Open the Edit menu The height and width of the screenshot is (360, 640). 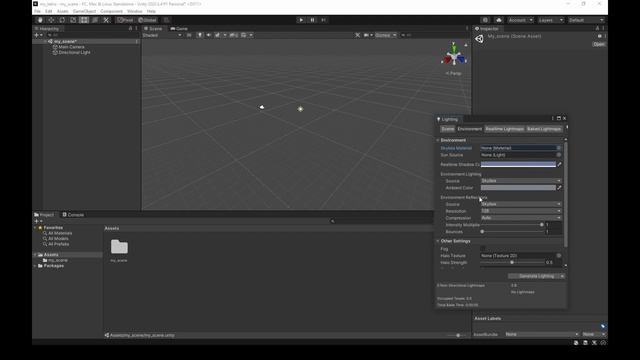click(49, 11)
